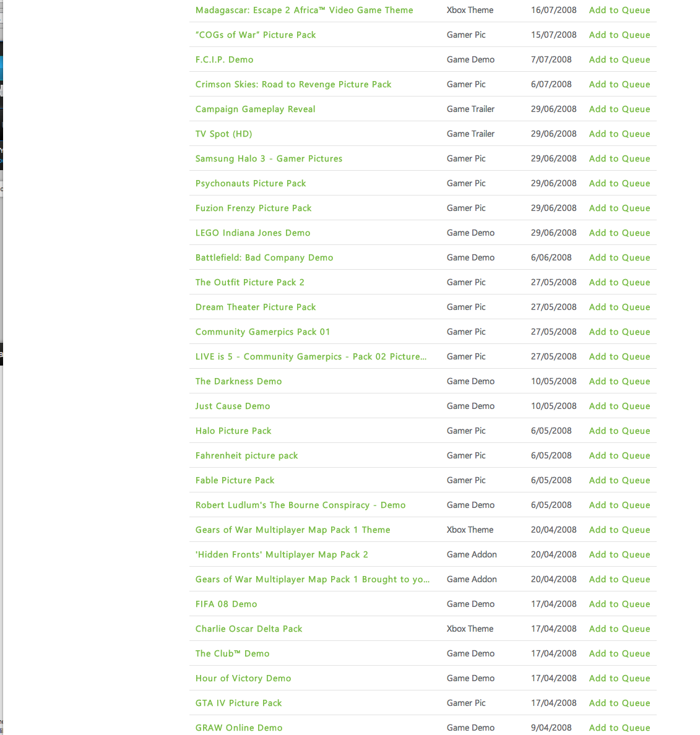Open Gears of War Map Pack 1 Theme

coord(293,530)
